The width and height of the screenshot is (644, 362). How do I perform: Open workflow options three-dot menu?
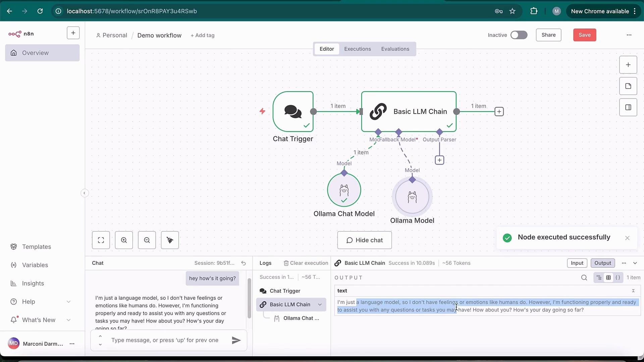[x=629, y=35]
